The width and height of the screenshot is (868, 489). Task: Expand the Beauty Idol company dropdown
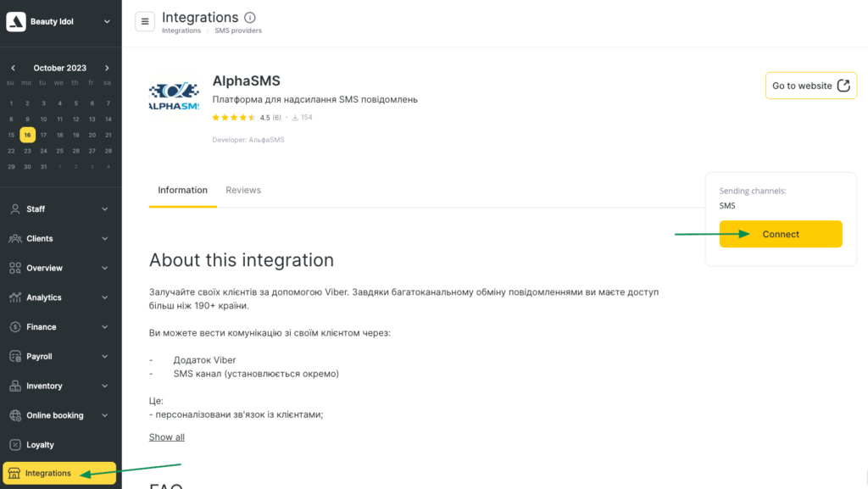(x=107, y=22)
